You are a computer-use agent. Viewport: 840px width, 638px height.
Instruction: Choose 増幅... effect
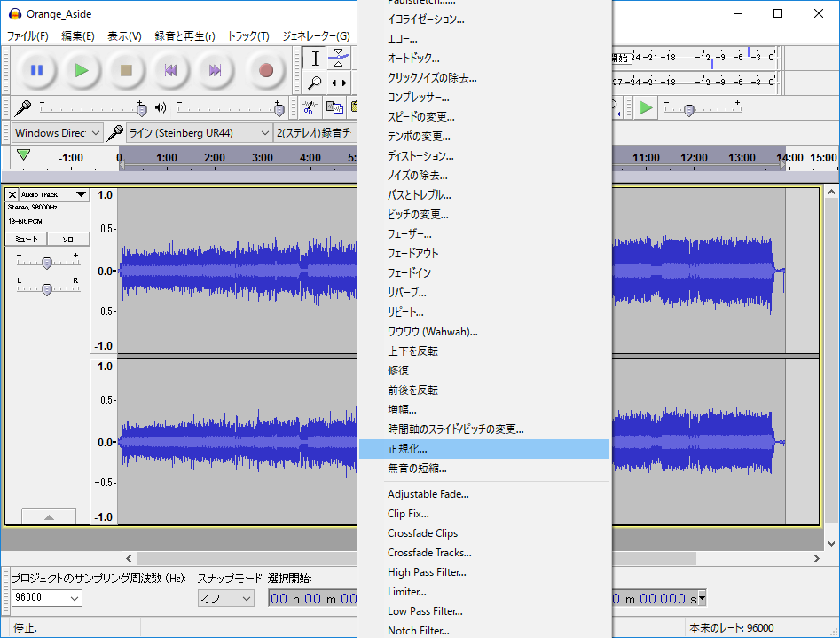click(484, 410)
